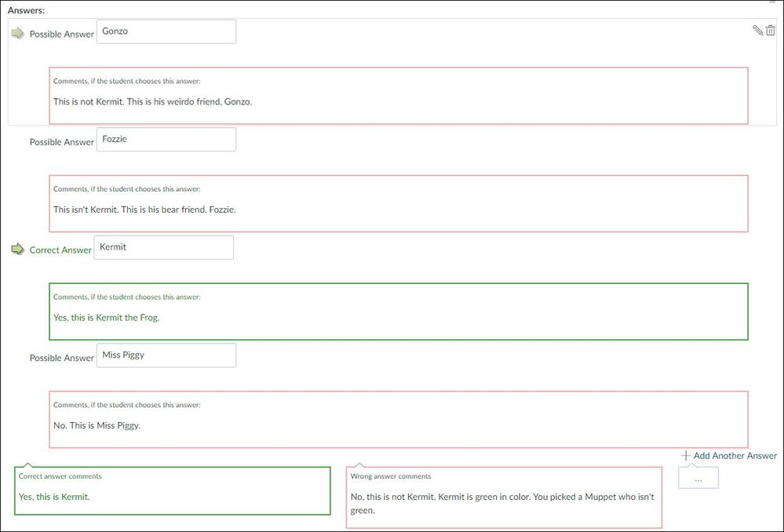Click the pencil edit icon for Gonzo answer
784x532 pixels.
[x=757, y=31]
